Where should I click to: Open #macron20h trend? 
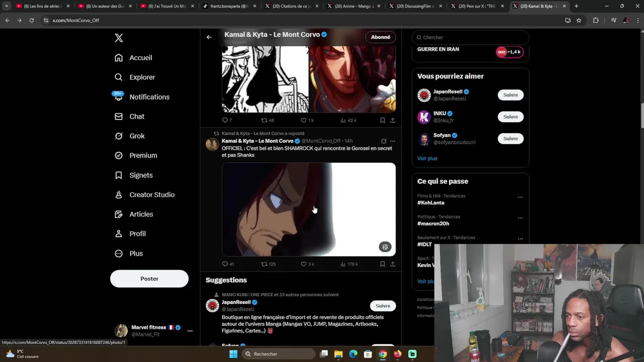[x=433, y=223]
